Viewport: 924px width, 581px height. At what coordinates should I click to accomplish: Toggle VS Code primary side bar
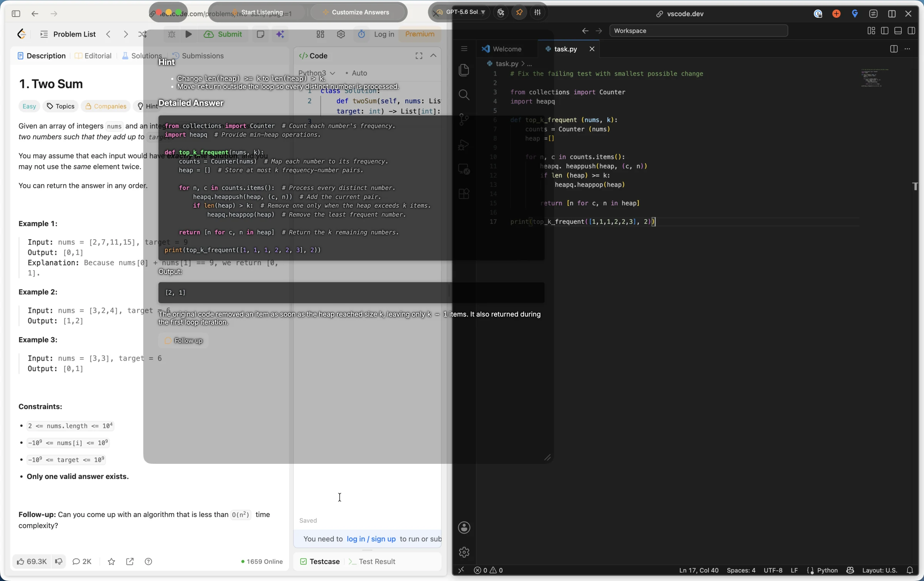(x=885, y=31)
